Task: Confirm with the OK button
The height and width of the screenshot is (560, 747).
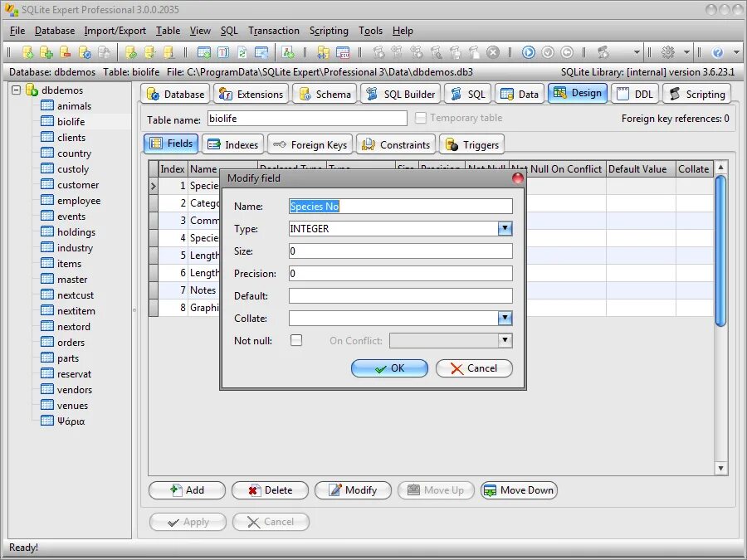Action: tap(390, 368)
